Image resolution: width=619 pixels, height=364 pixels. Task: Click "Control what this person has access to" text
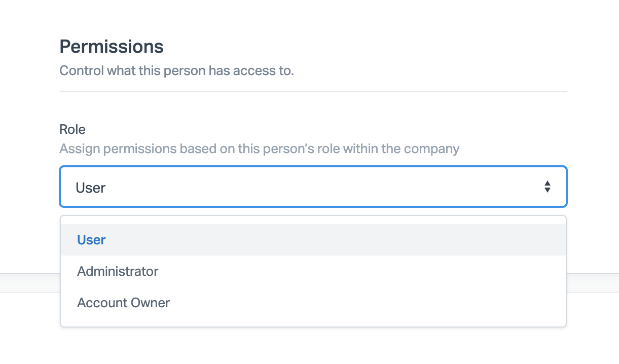[176, 70]
